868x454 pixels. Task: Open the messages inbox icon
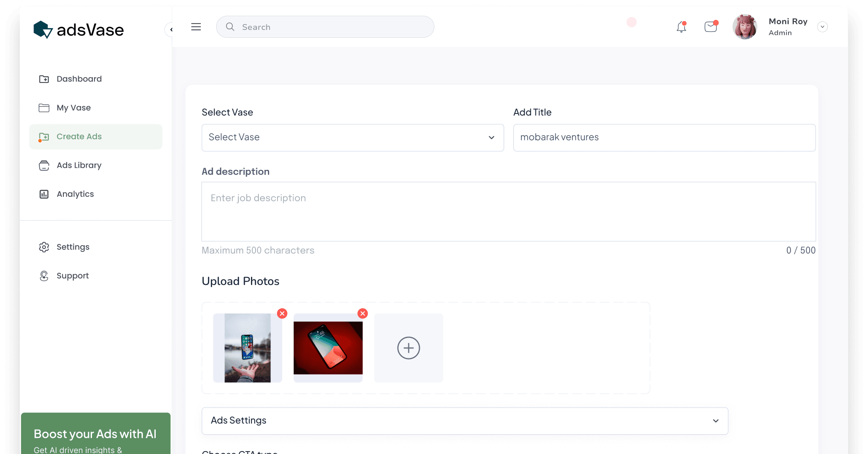pos(711,27)
